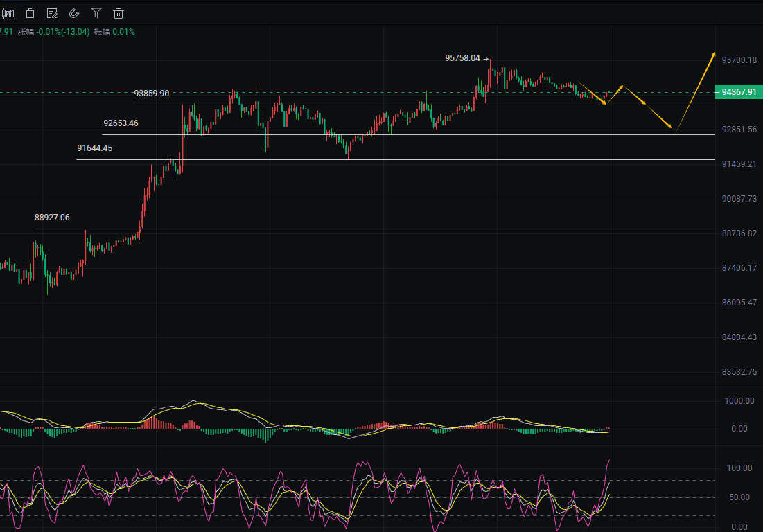Click the filter funnel icon

(96, 13)
